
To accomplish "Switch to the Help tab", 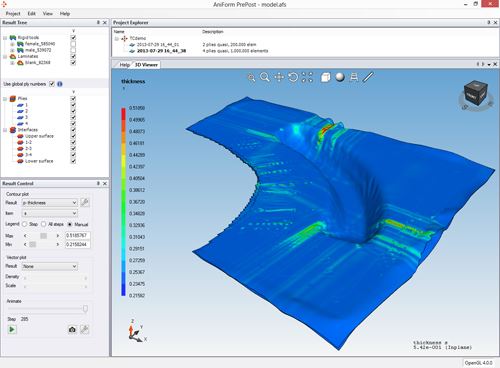I will click(124, 65).
